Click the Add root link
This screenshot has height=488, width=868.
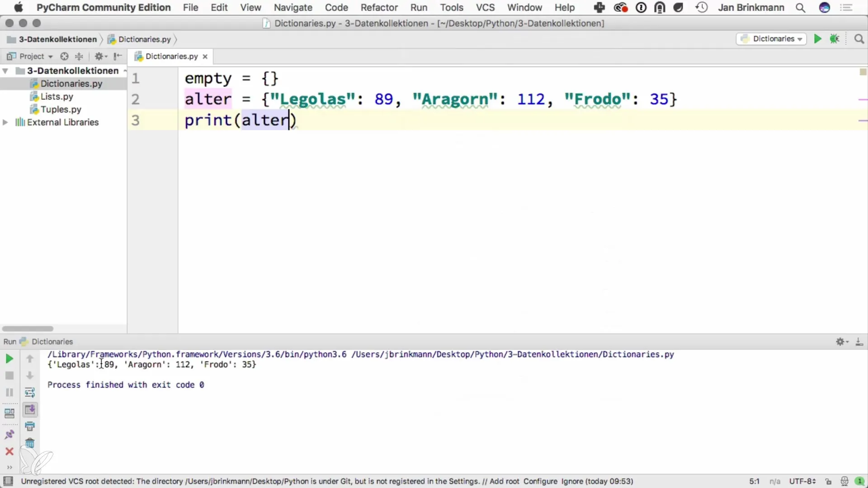tap(504, 481)
